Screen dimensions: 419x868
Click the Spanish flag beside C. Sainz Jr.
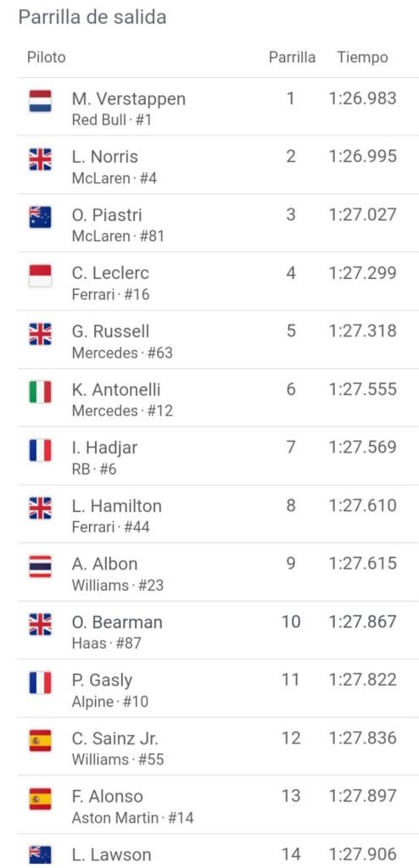click(x=40, y=741)
